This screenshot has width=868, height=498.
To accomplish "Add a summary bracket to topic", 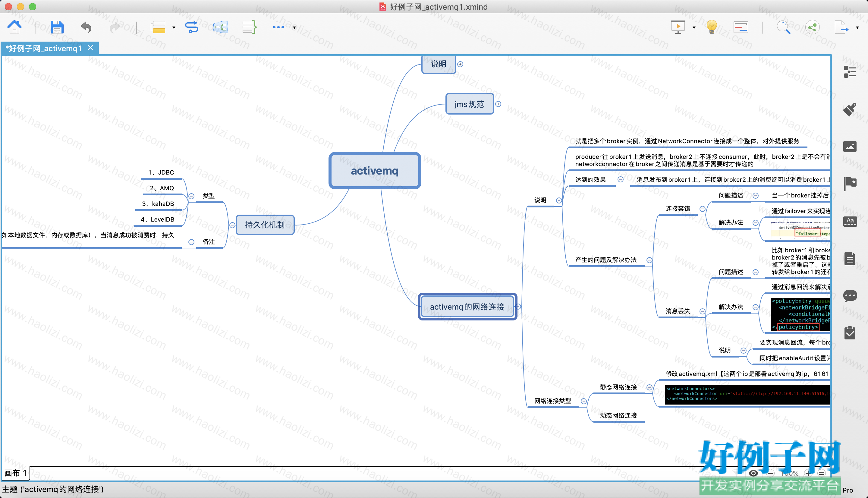I will (250, 27).
